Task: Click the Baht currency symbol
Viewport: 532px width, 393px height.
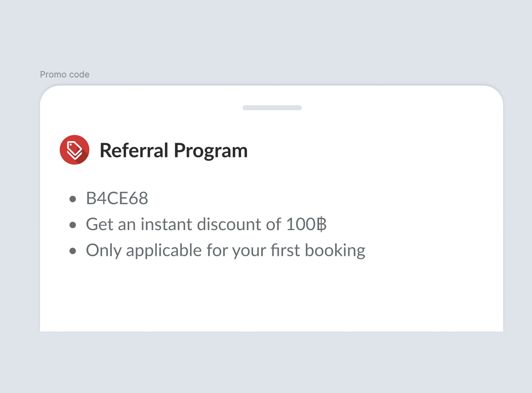Action: click(x=322, y=225)
